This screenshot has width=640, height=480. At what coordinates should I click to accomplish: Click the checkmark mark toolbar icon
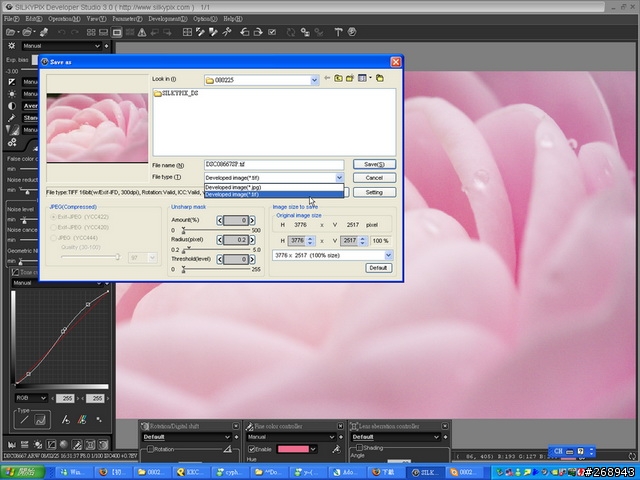(x=272, y=32)
